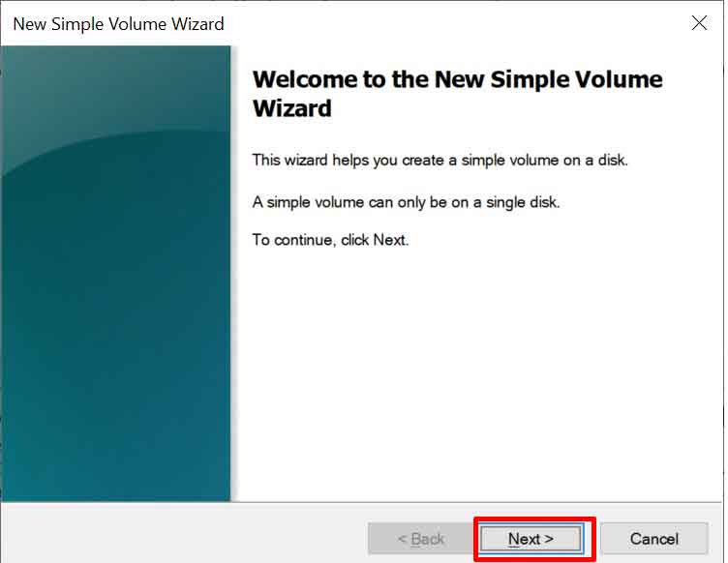Click the New Simple Volume Wizard title text
The height and width of the screenshot is (563, 728).
(118, 23)
